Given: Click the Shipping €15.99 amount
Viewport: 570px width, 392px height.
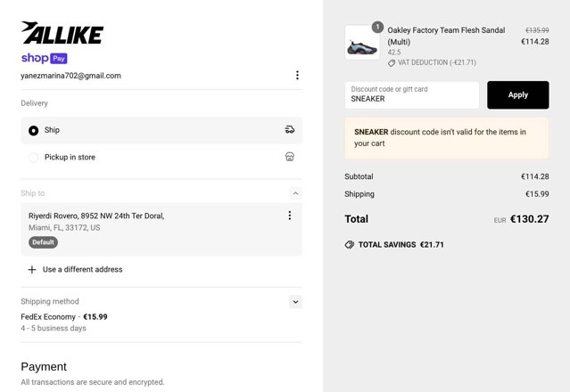Looking at the screenshot, I should point(537,194).
